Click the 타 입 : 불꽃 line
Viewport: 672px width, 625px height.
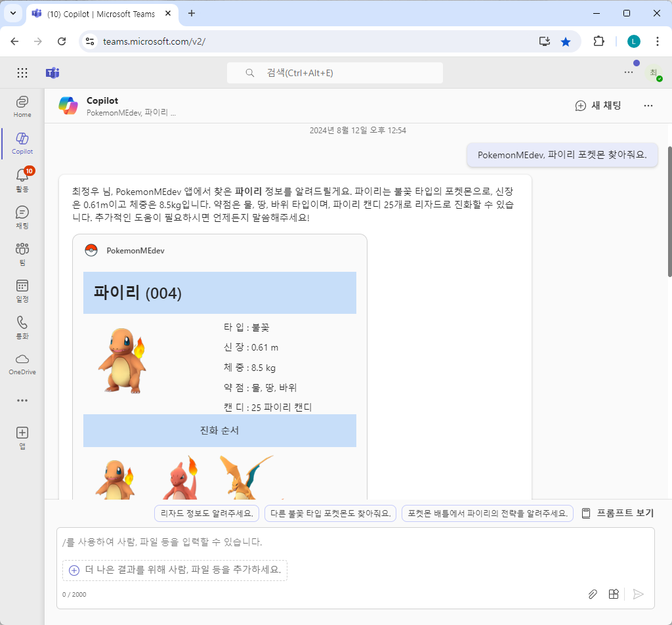pos(247,328)
